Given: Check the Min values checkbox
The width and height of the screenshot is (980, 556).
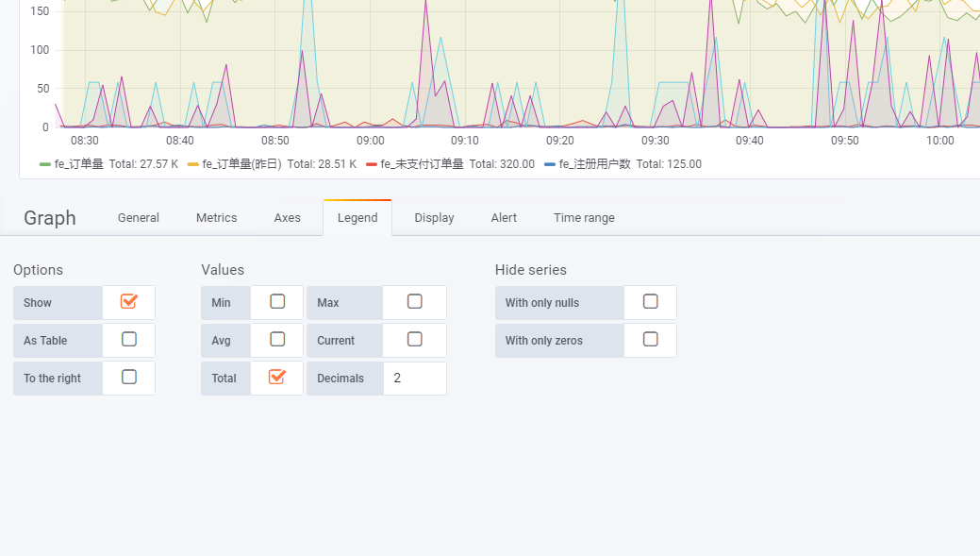Looking at the screenshot, I should tap(277, 301).
